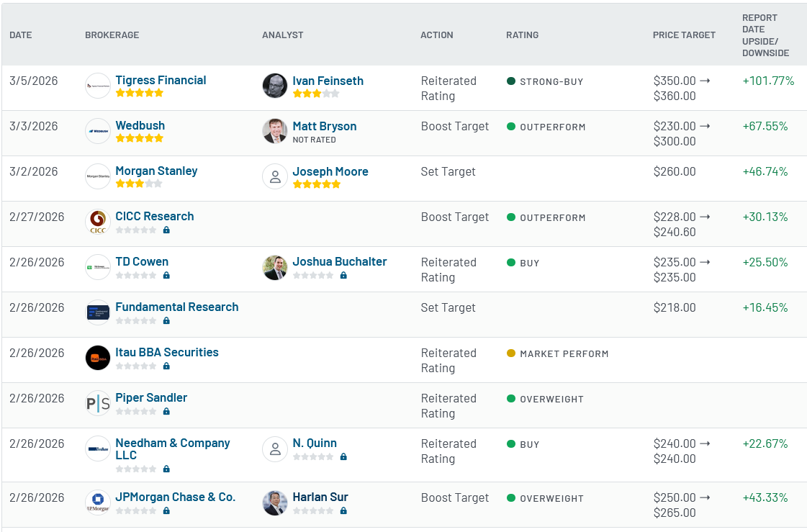Click the lock icon beside Harlan Sur's rating

(343, 511)
